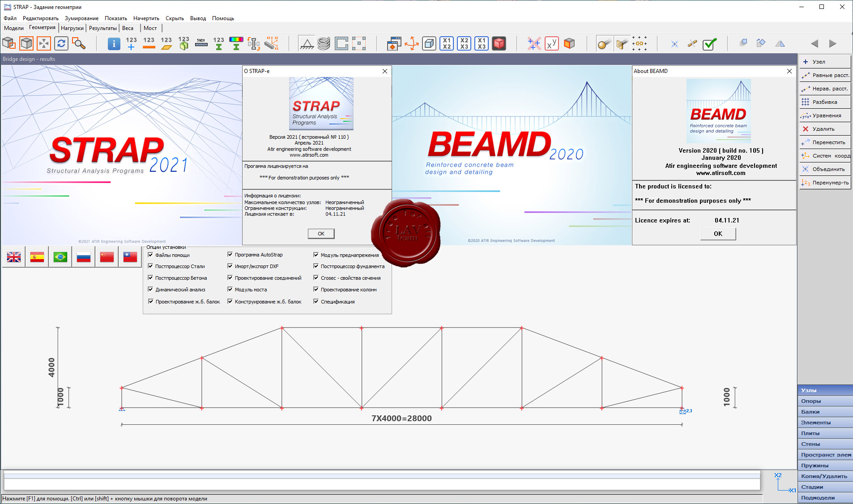
Task: Click the red rendered cube icon
Action: (x=499, y=43)
